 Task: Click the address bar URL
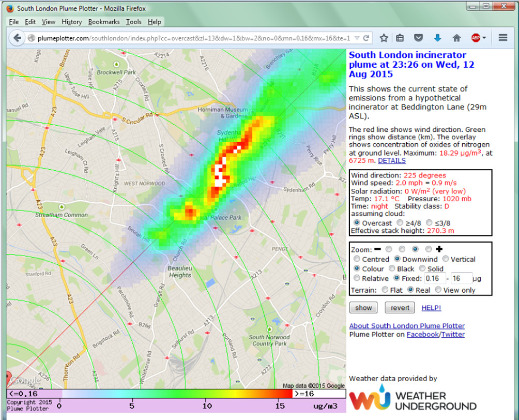pyautogui.click(x=194, y=38)
